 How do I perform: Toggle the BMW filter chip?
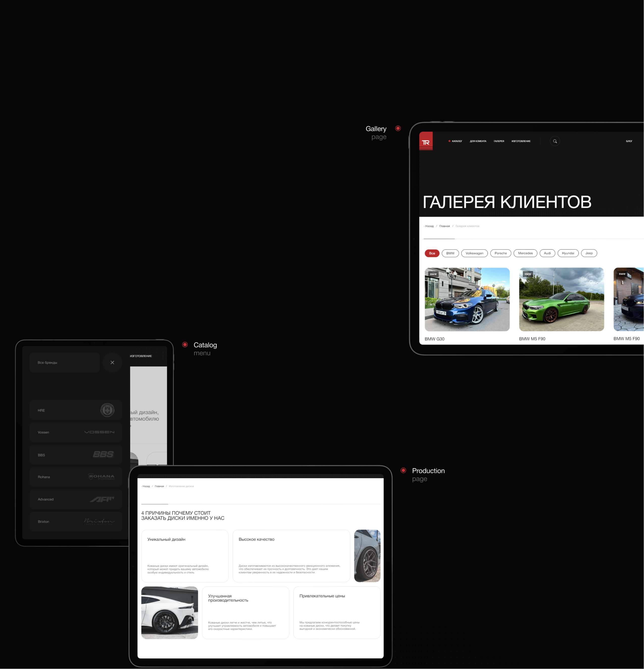pyautogui.click(x=450, y=253)
